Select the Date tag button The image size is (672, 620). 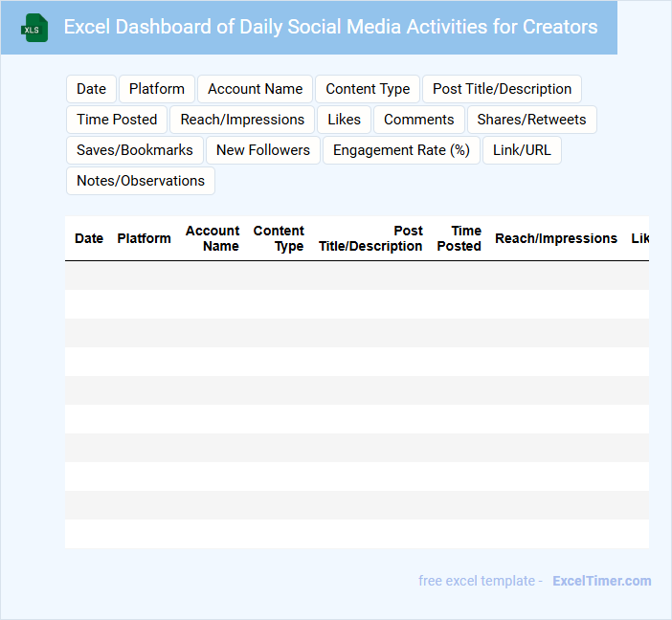(x=92, y=89)
